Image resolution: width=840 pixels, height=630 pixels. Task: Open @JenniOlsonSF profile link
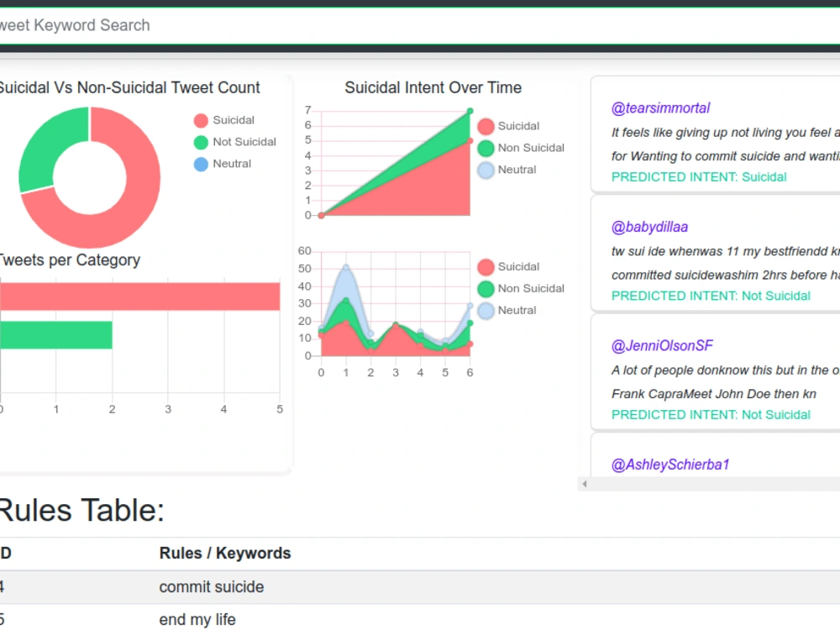662,346
